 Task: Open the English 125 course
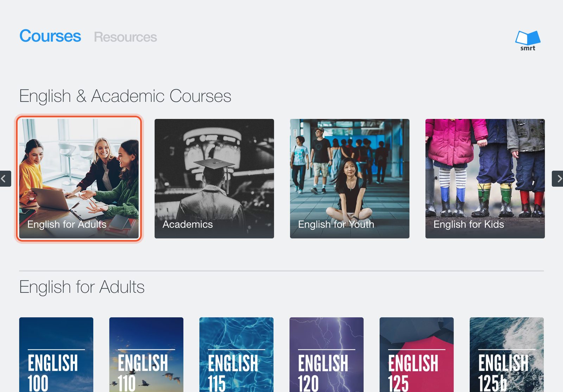click(x=417, y=355)
